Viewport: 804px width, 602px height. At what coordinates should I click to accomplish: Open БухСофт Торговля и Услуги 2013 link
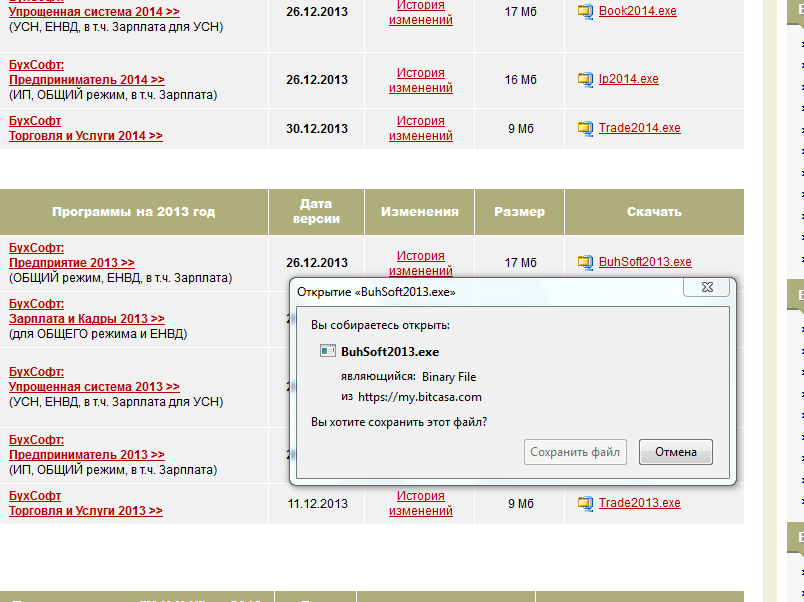coord(86,504)
